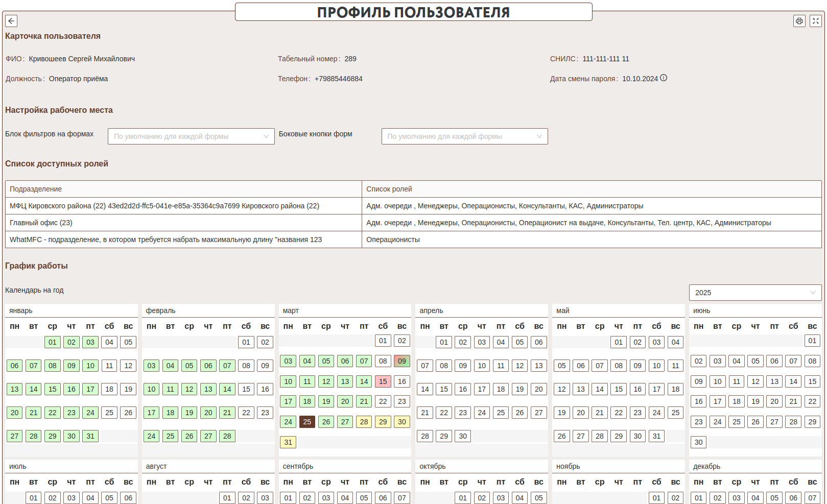Select the Главный офис (23) row
This screenshot has height=504, width=827.
183,223
